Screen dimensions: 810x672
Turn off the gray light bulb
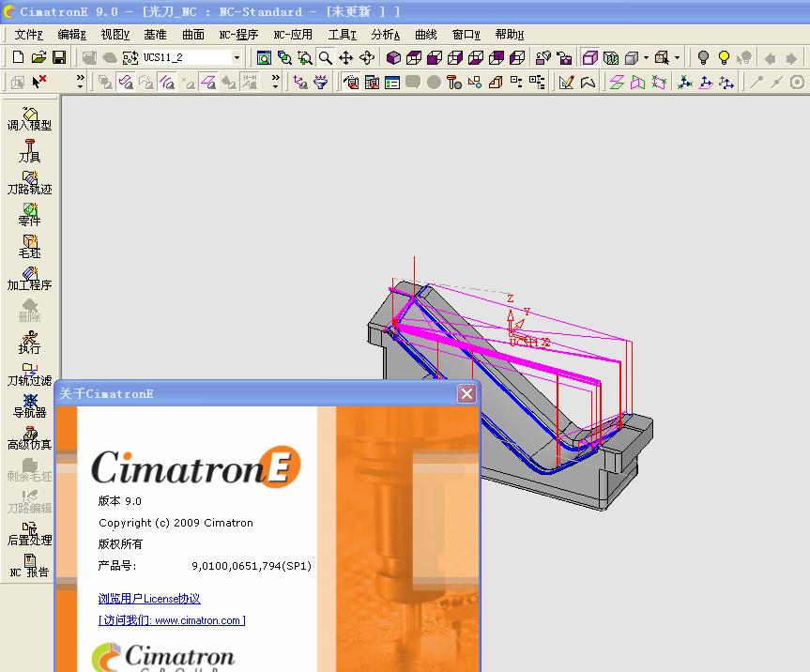703,57
